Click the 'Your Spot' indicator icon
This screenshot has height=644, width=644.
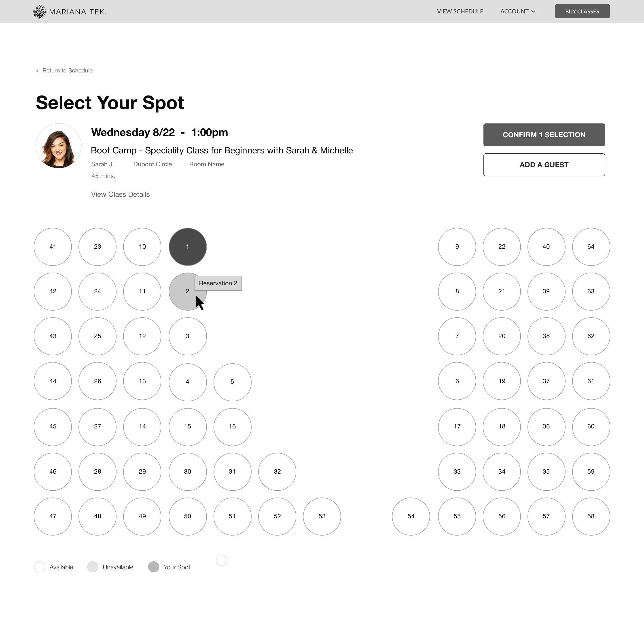coord(154,567)
